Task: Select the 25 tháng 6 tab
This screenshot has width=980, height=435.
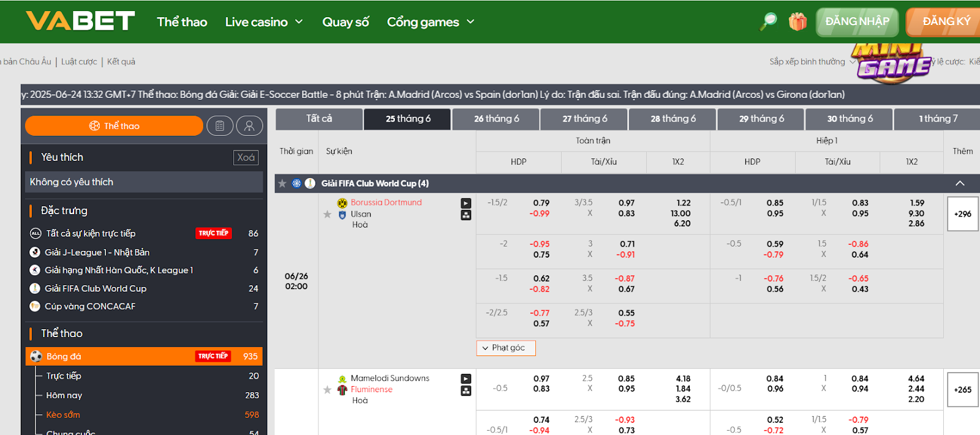Action: point(408,119)
